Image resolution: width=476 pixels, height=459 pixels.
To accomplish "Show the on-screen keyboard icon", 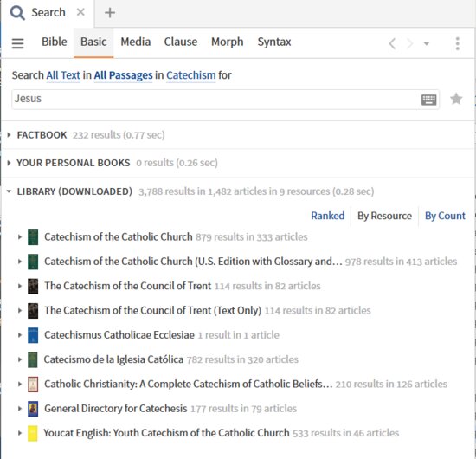I will pyautogui.click(x=428, y=100).
